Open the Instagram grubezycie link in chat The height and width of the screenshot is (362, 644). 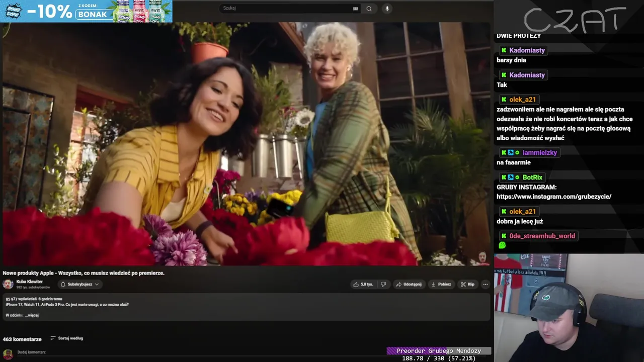click(x=554, y=197)
